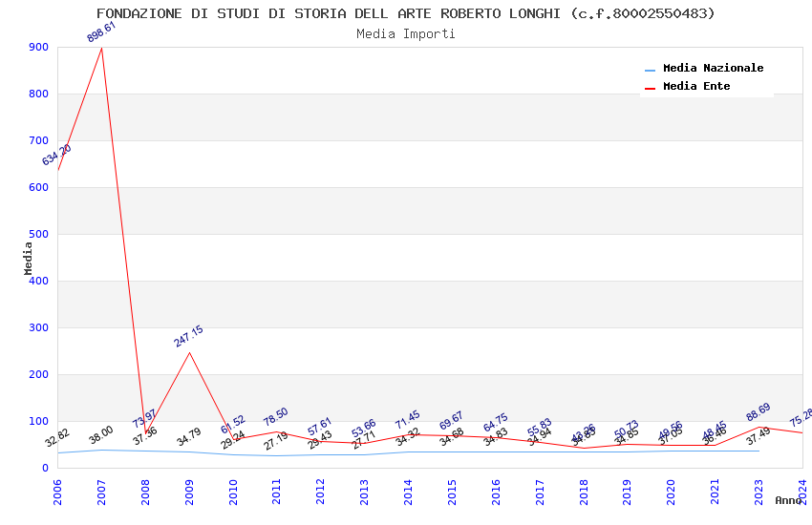Select the 53.66 data label
The image size is (812, 525).
[364, 429]
